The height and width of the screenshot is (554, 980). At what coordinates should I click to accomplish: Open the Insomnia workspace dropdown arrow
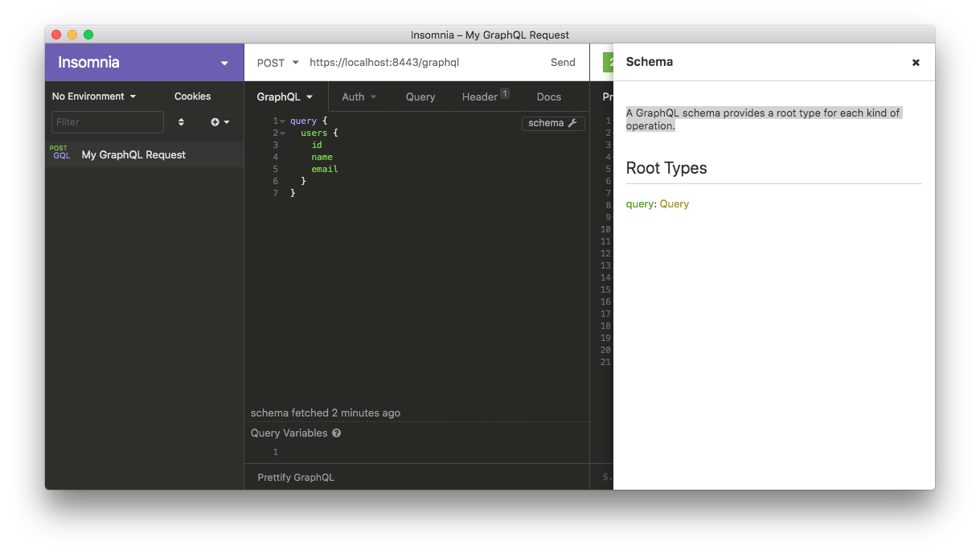pos(224,64)
